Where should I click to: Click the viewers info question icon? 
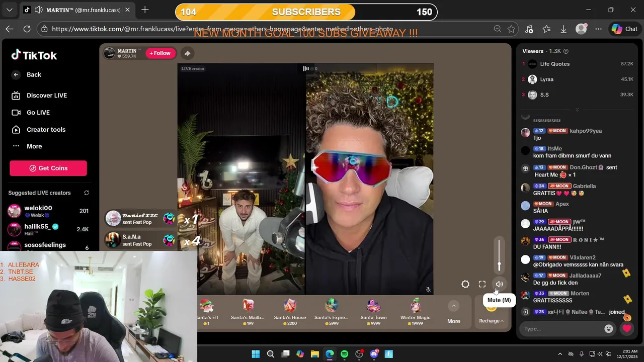tap(566, 51)
